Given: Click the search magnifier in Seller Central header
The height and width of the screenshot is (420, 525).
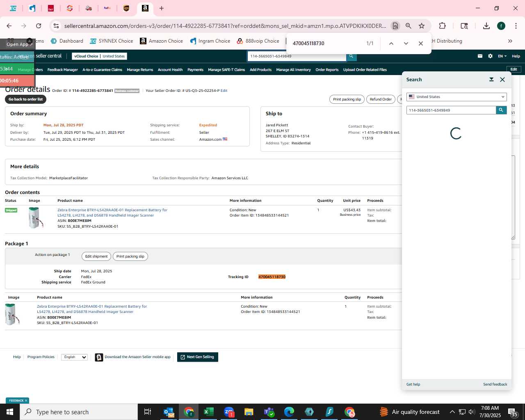Looking at the screenshot, I should click(351, 56).
